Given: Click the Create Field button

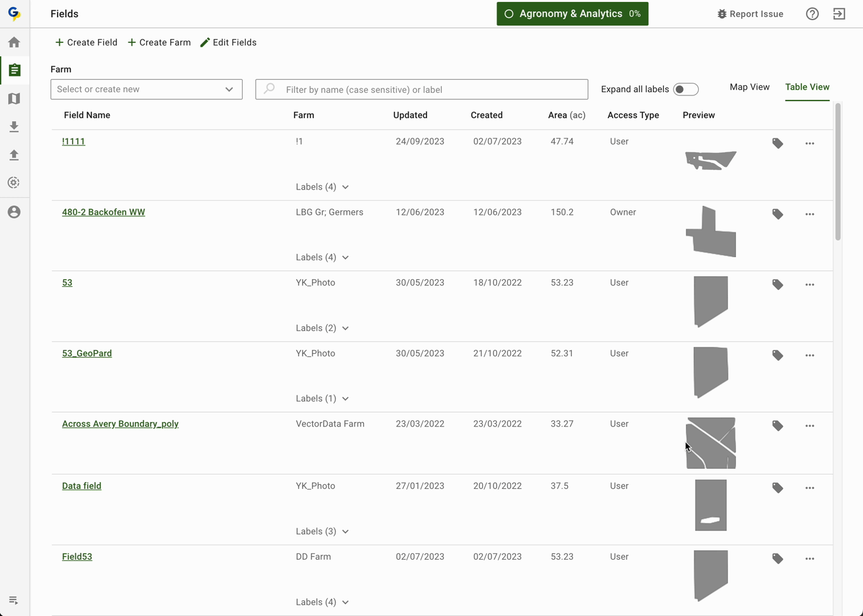Looking at the screenshot, I should (86, 42).
